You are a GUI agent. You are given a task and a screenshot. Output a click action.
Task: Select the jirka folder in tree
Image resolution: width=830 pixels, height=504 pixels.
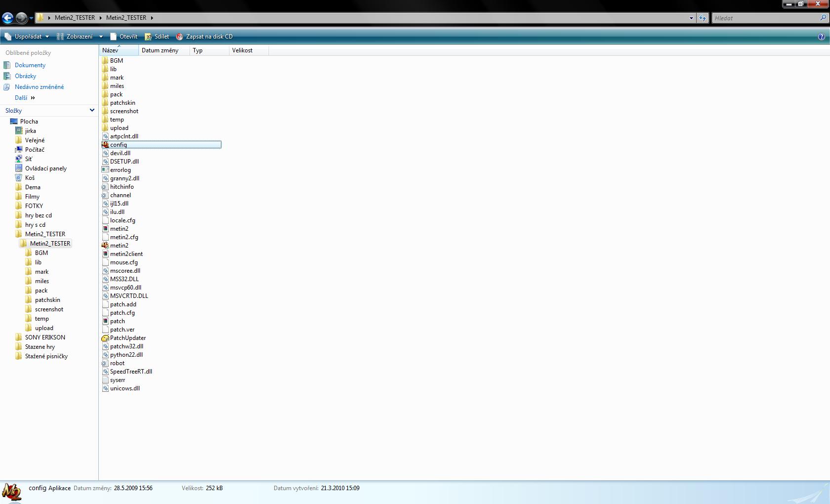click(31, 131)
